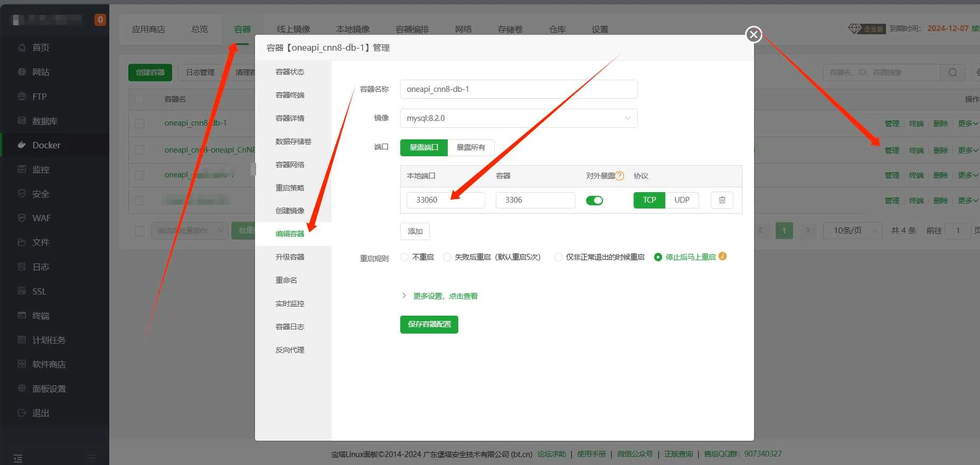The image size is (980, 465).
Task: Click the 企业版 diamond icon
Action: point(854,29)
